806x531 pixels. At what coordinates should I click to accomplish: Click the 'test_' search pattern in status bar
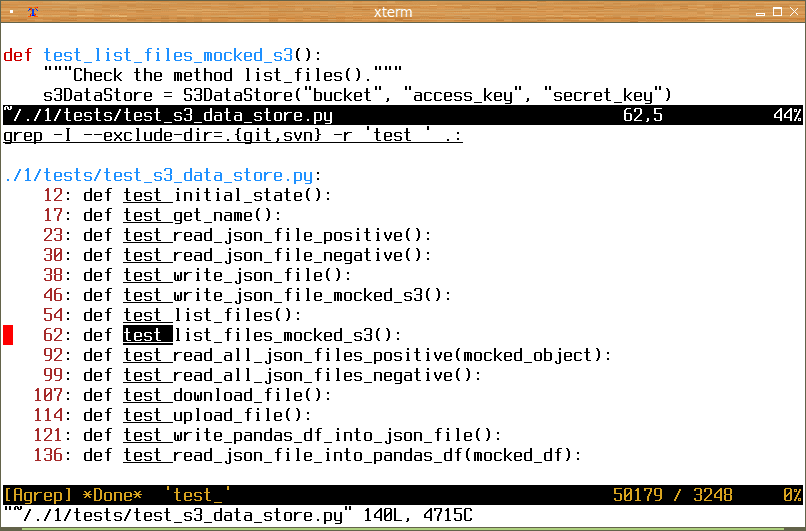click(x=197, y=496)
